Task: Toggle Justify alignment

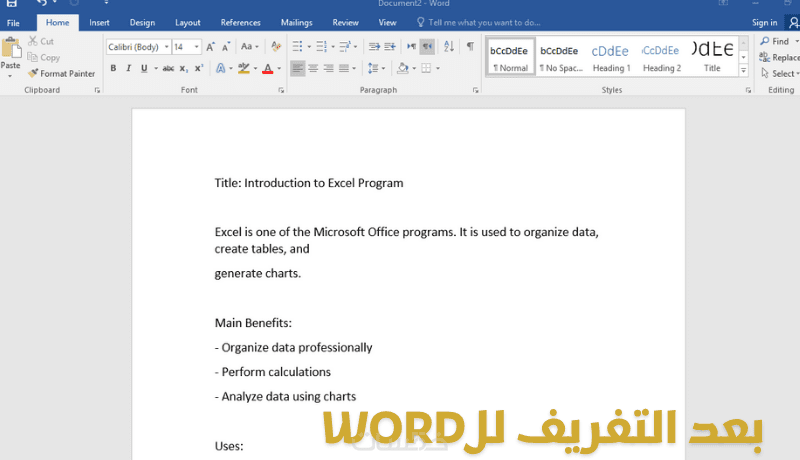Action: [x=344, y=68]
